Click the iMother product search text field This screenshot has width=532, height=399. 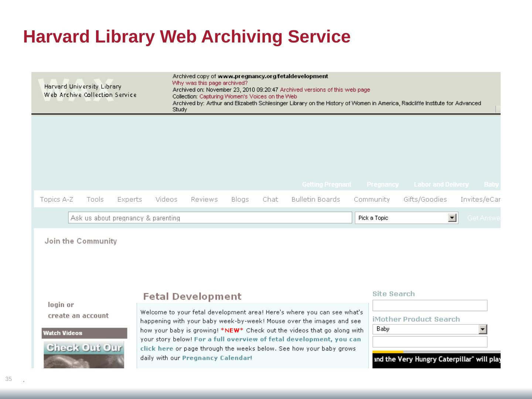[x=430, y=342]
